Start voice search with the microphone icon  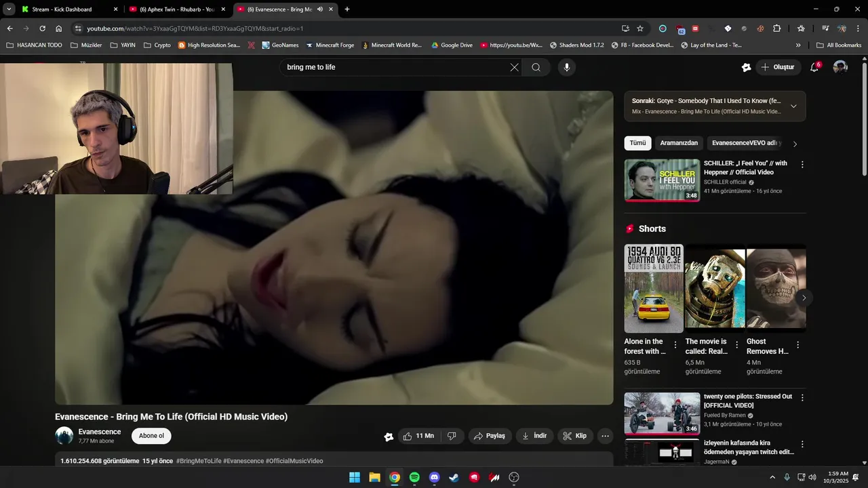(567, 67)
